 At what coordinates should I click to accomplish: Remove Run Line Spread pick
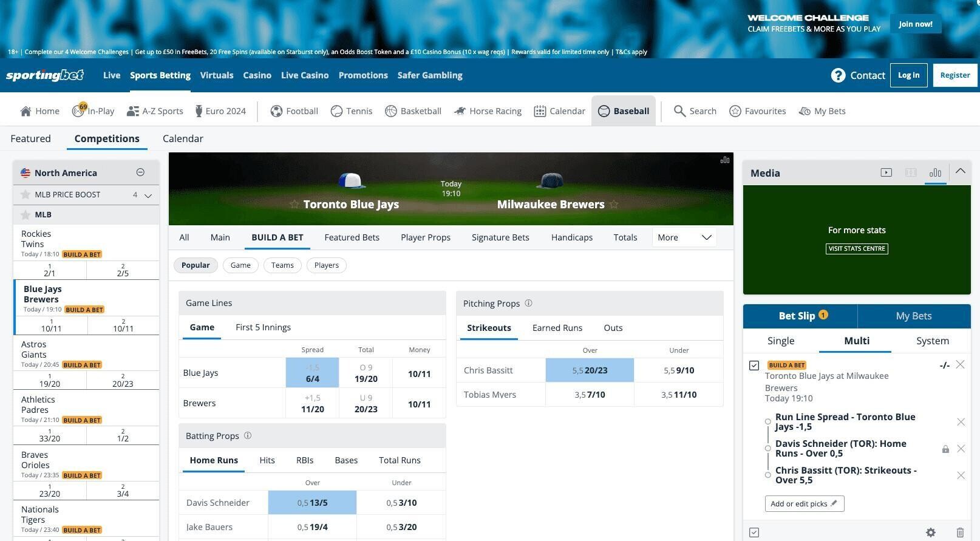pos(961,422)
